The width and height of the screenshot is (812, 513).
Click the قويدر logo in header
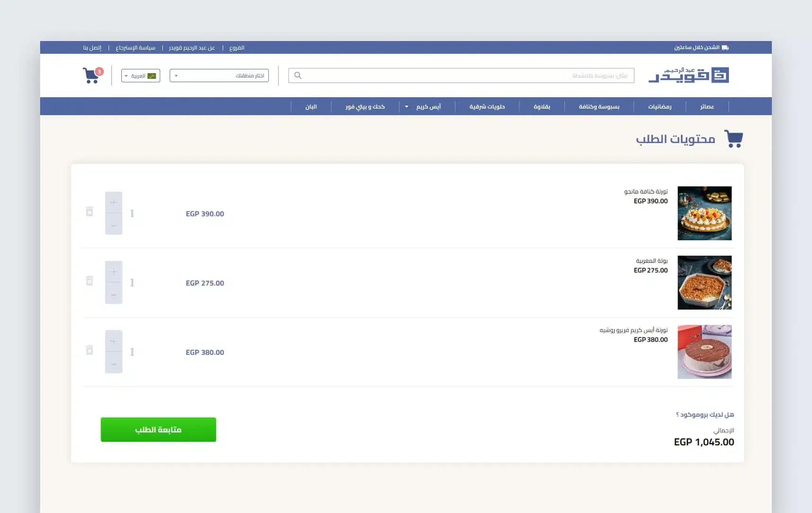[688, 75]
